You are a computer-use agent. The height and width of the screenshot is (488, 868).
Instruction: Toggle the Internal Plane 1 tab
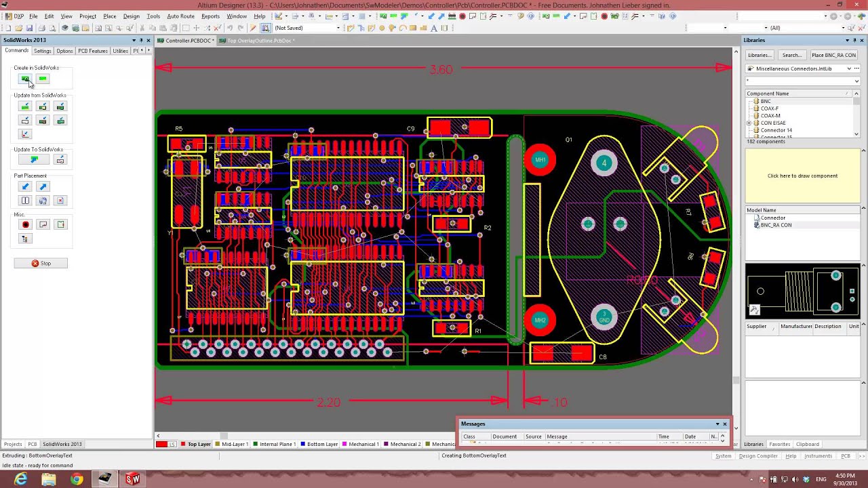tap(277, 444)
